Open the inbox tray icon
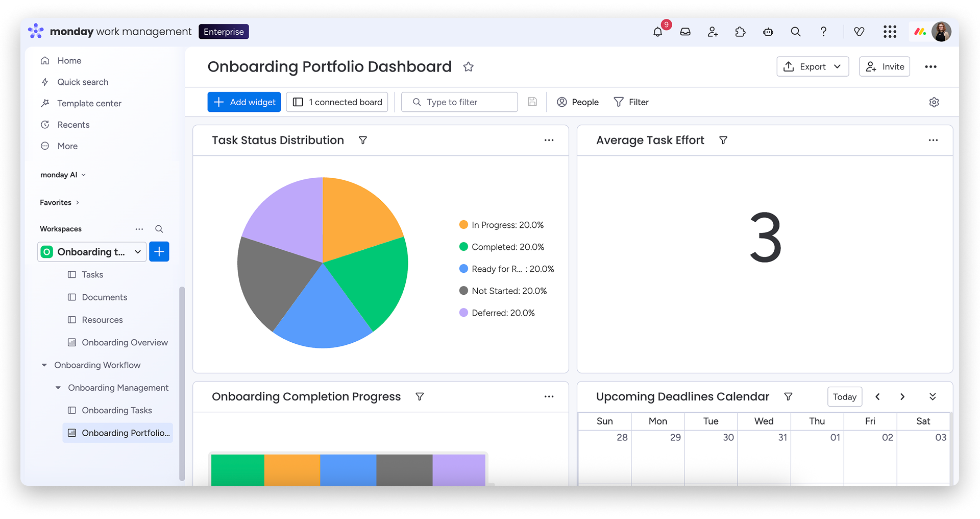This screenshot has width=980, height=519. coord(685,32)
